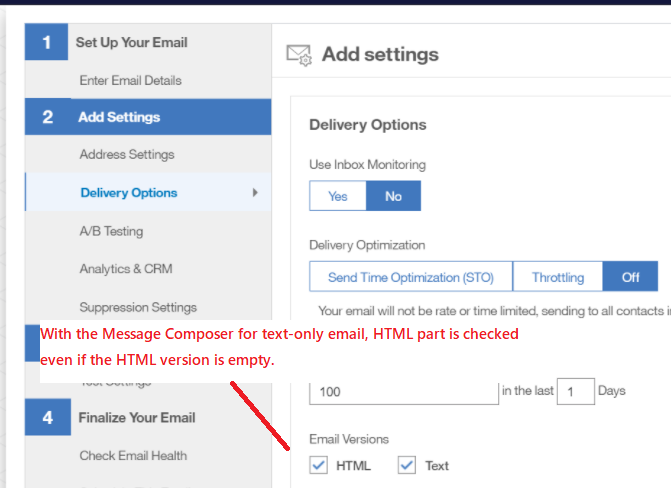Set Inbox Monitoring to Yes

pos(338,196)
